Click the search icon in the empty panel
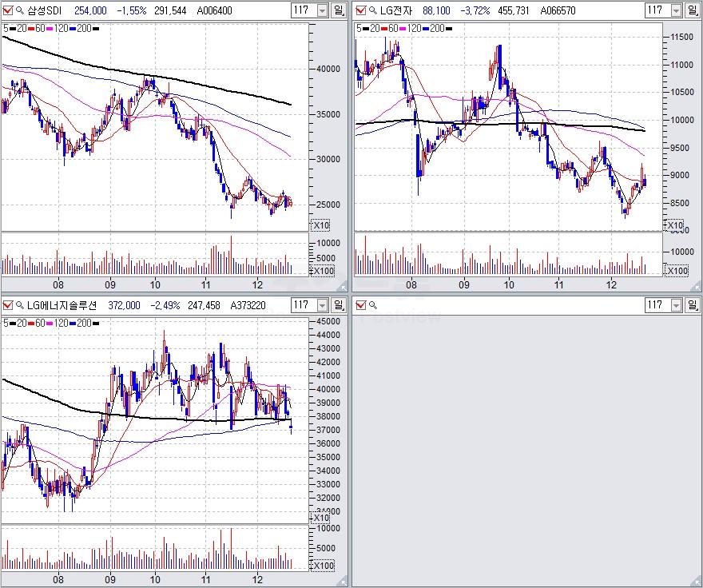This screenshot has width=703, height=588. click(x=373, y=304)
